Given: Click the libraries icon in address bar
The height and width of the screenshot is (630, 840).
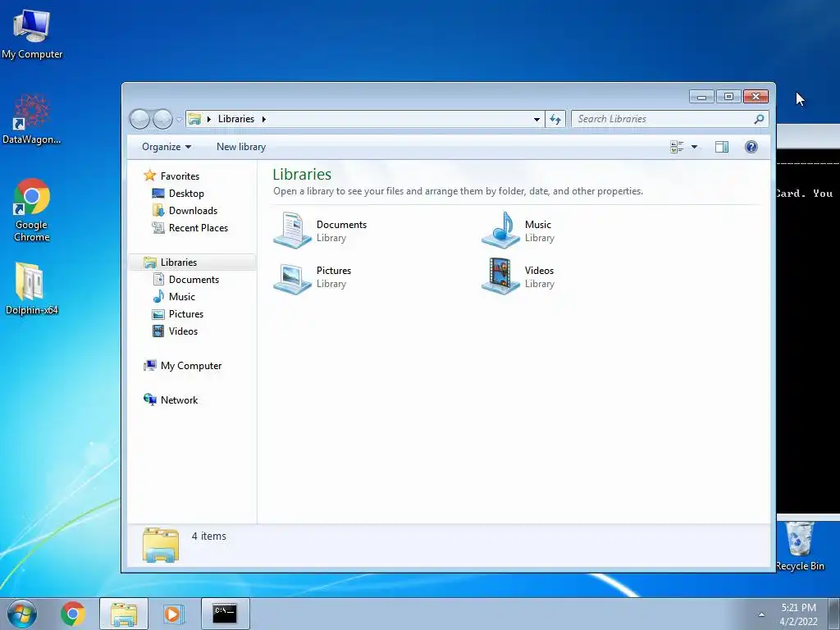Looking at the screenshot, I should [x=194, y=119].
